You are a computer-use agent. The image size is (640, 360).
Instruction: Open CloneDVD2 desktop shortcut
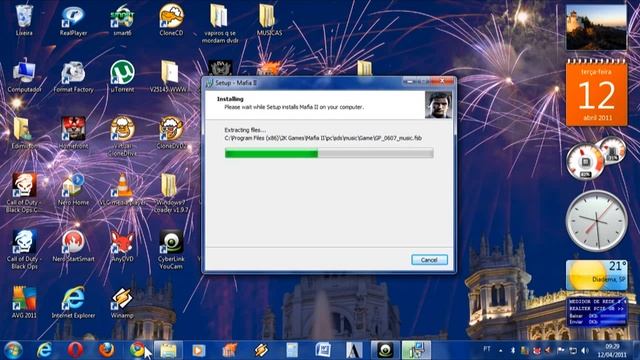click(171, 132)
